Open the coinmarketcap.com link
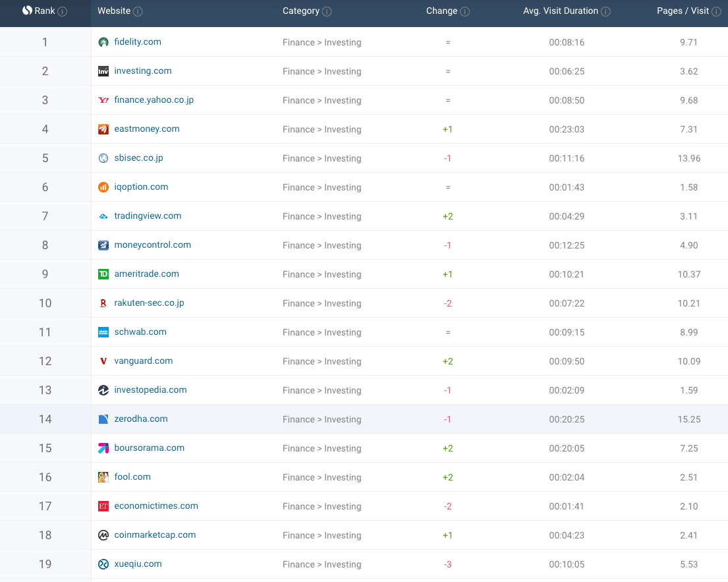The width and height of the screenshot is (728, 582). tap(155, 535)
